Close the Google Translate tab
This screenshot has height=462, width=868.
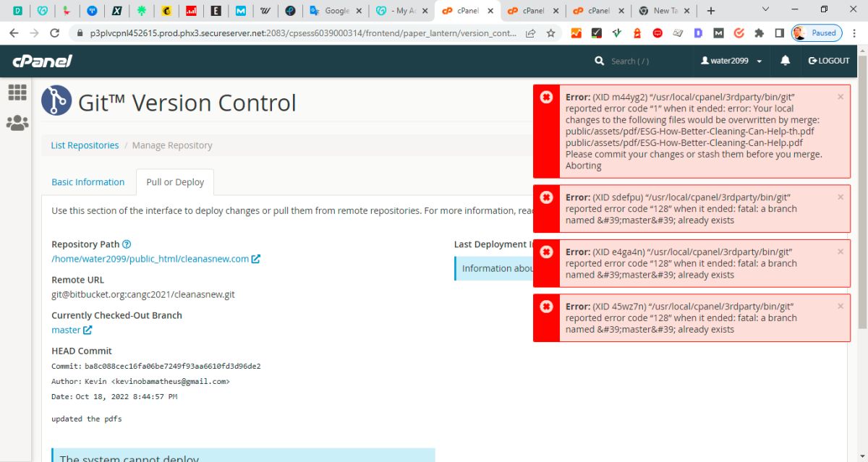click(358, 11)
